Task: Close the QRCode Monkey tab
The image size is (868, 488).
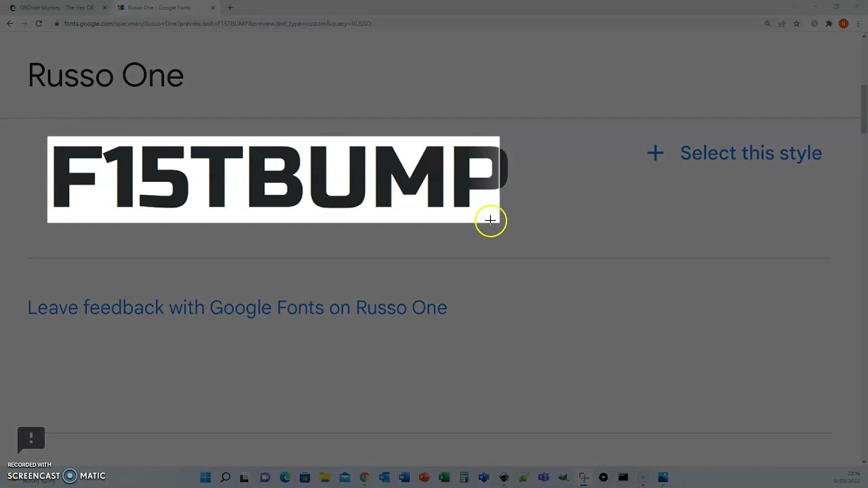Action: tap(104, 7)
